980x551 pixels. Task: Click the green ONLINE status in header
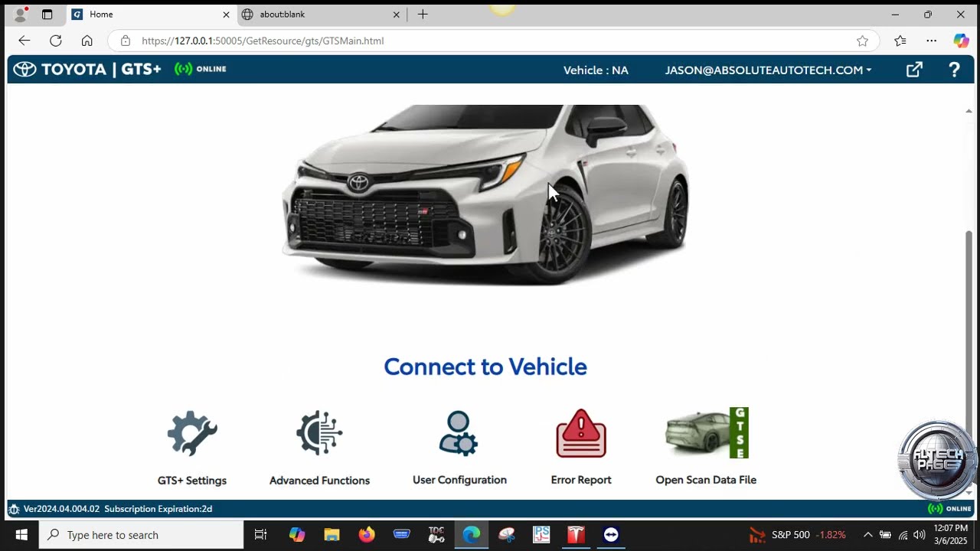[x=201, y=69]
